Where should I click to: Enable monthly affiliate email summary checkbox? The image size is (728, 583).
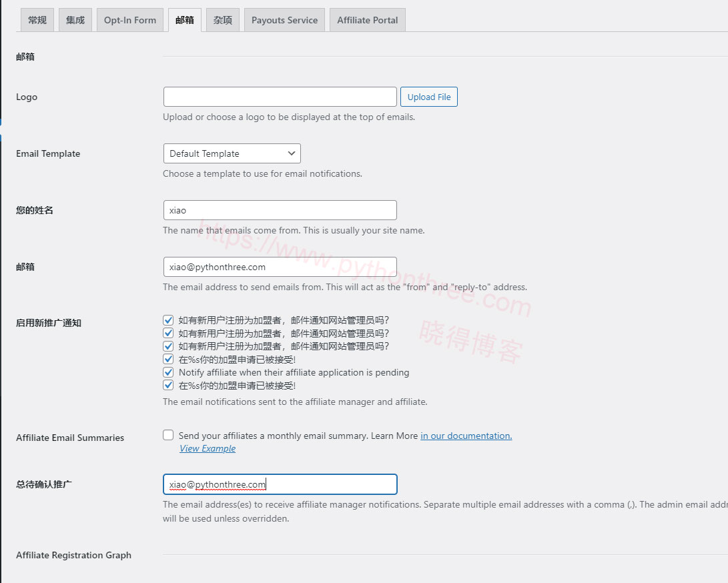click(168, 435)
